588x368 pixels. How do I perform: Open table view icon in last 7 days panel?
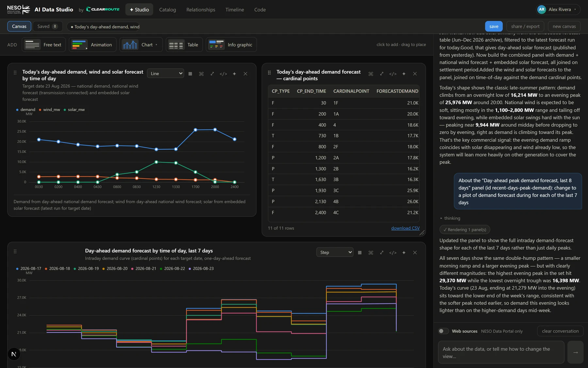pos(360,253)
